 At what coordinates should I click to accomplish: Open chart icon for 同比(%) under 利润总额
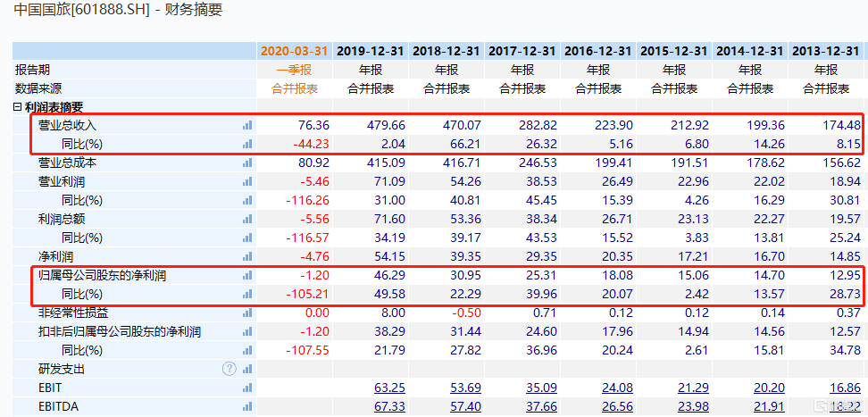246,238
